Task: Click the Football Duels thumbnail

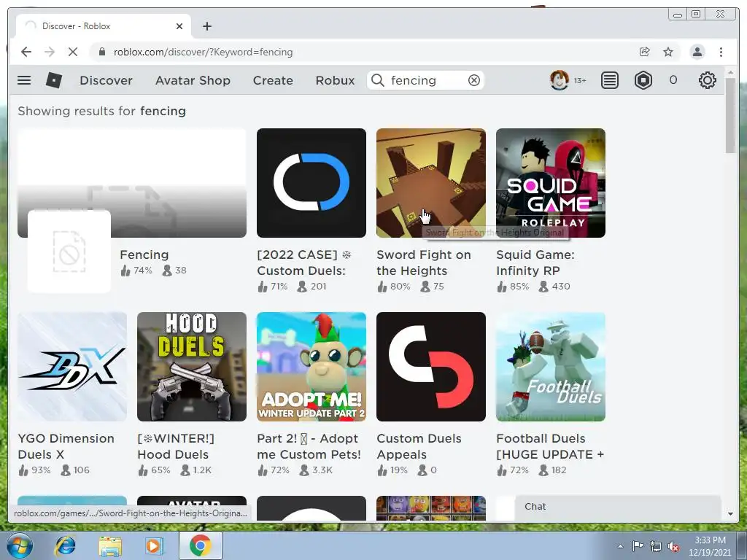Action: tap(551, 367)
